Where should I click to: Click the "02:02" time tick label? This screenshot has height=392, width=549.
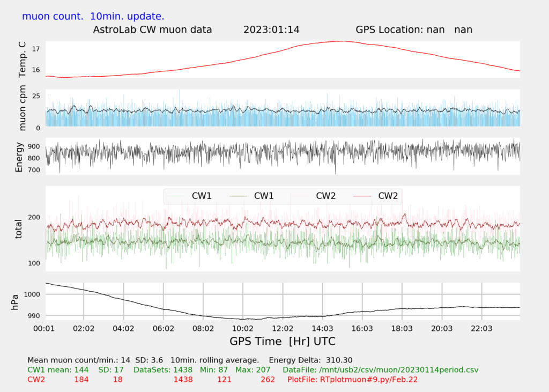pyautogui.click(x=84, y=329)
